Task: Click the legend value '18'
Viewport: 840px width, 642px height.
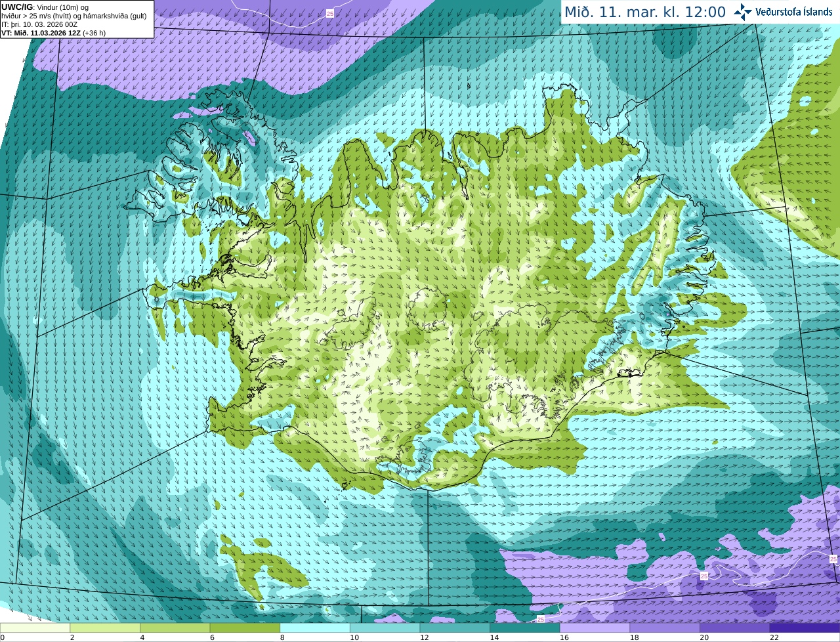Action: (x=635, y=637)
